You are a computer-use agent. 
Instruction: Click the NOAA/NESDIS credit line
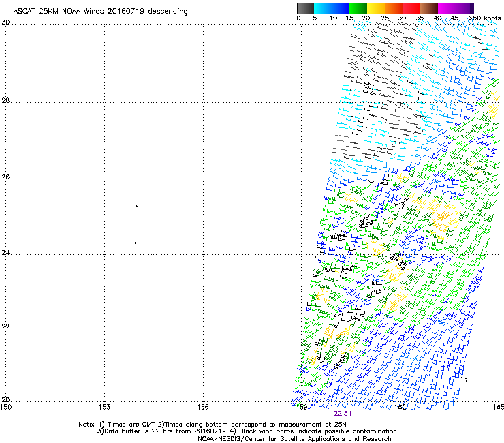(294, 439)
